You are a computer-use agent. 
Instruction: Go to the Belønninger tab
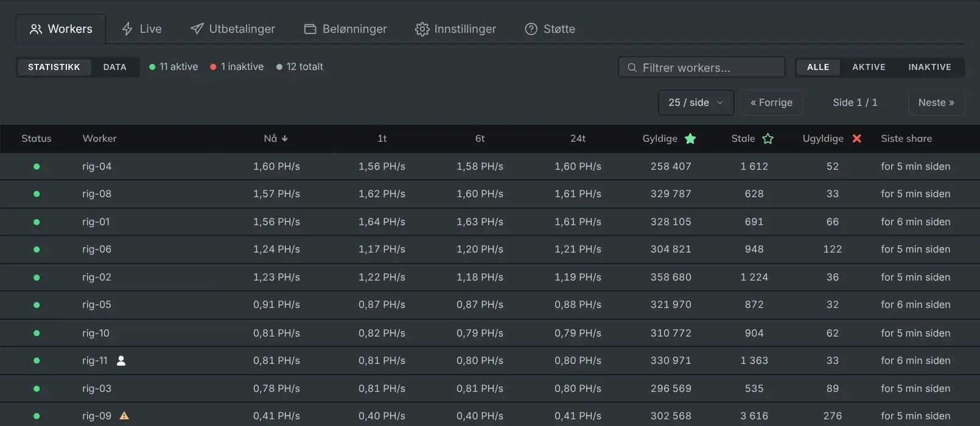346,29
